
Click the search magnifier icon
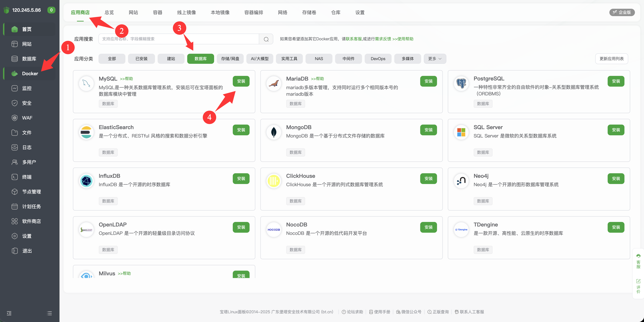pos(266,39)
